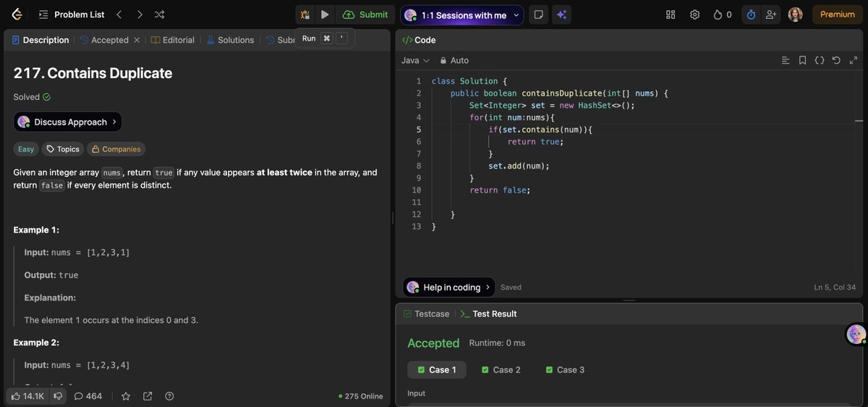The height and width of the screenshot is (407, 868).
Task: Click the 'return false;' code line
Action: click(x=500, y=190)
